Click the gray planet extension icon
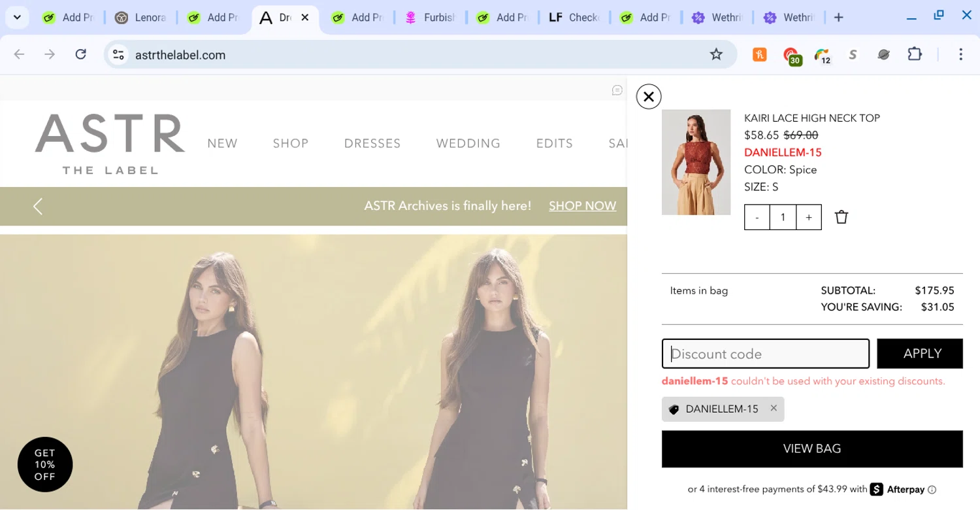Viewport: 980px width, 510px height. click(x=884, y=55)
